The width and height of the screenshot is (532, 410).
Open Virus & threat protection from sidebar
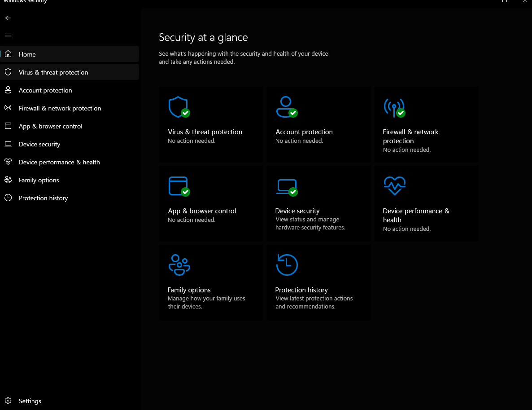click(70, 72)
